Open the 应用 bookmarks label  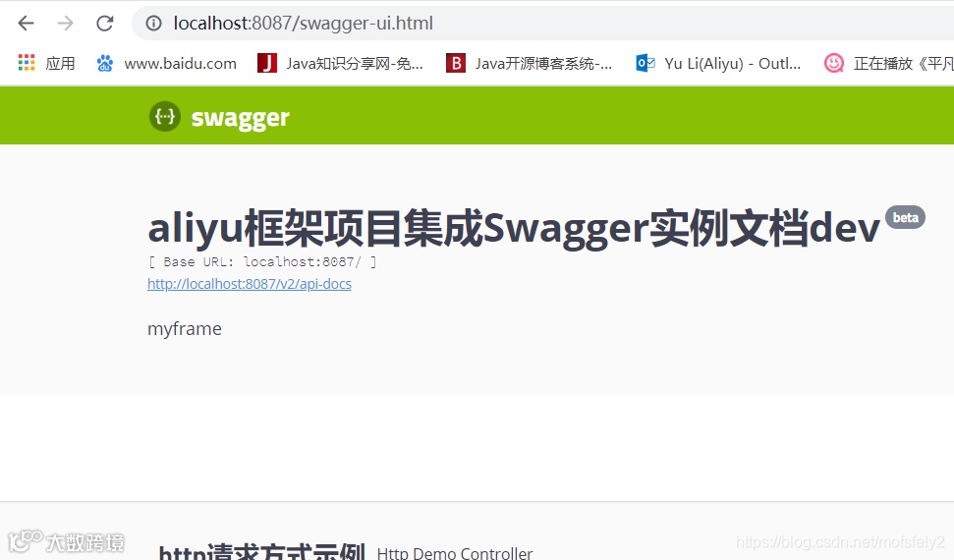coord(60,63)
